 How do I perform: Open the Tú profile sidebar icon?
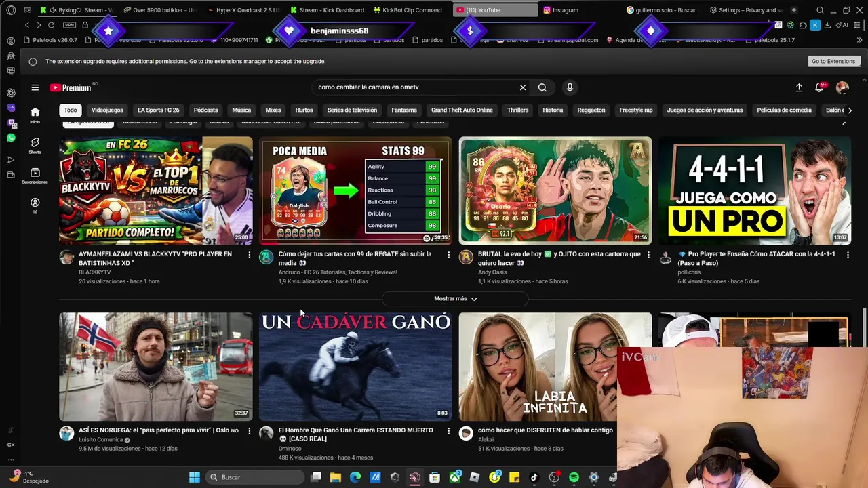(x=35, y=205)
